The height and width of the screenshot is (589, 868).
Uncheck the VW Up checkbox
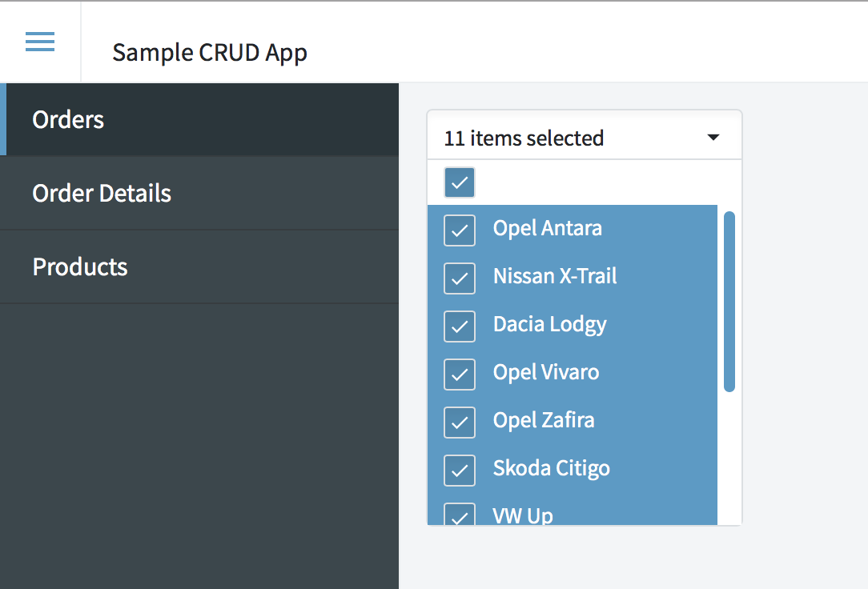point(459,516)
